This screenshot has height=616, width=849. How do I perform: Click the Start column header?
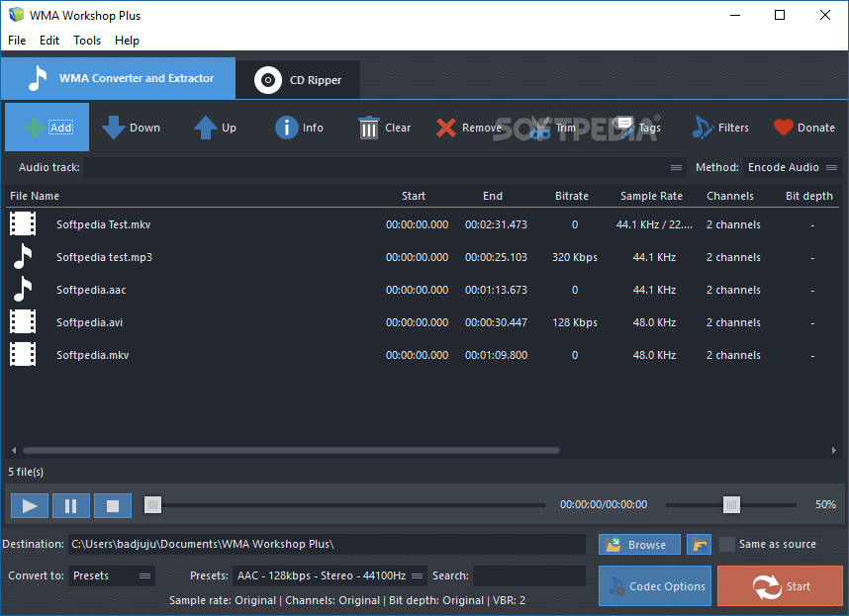pos(414,196)
